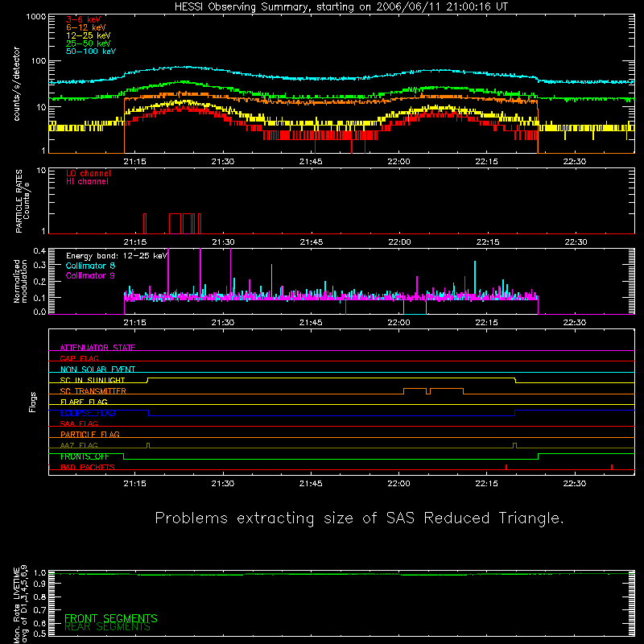This screenshot has height=644, width=644.
Task: Click the PARTICLE RATES Counts/s axis label
Action: pyautogui.click(x=23, y=201)
